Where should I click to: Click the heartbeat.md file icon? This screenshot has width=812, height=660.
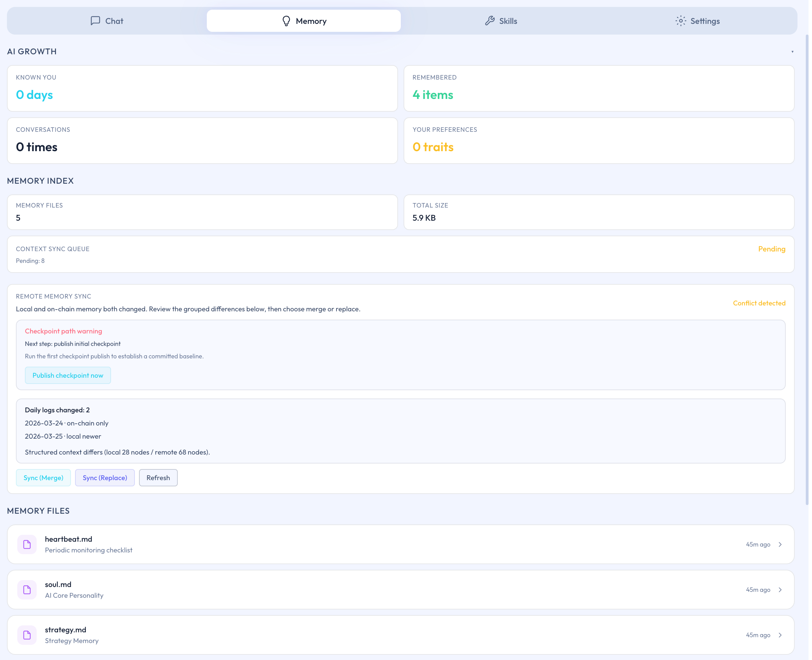[27, 544]
